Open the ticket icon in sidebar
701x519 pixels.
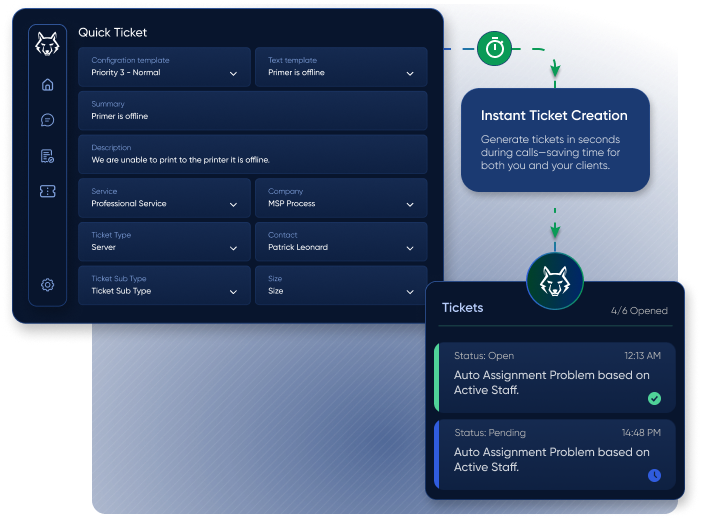47,191
